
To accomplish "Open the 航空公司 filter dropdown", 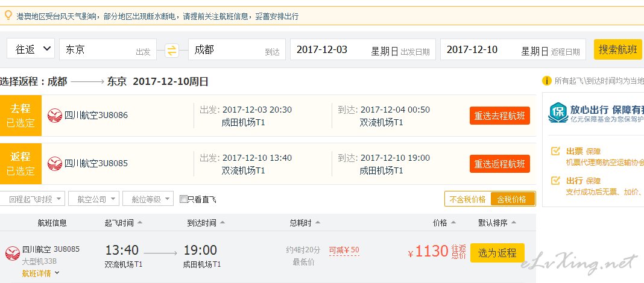I will pos(93,199).
